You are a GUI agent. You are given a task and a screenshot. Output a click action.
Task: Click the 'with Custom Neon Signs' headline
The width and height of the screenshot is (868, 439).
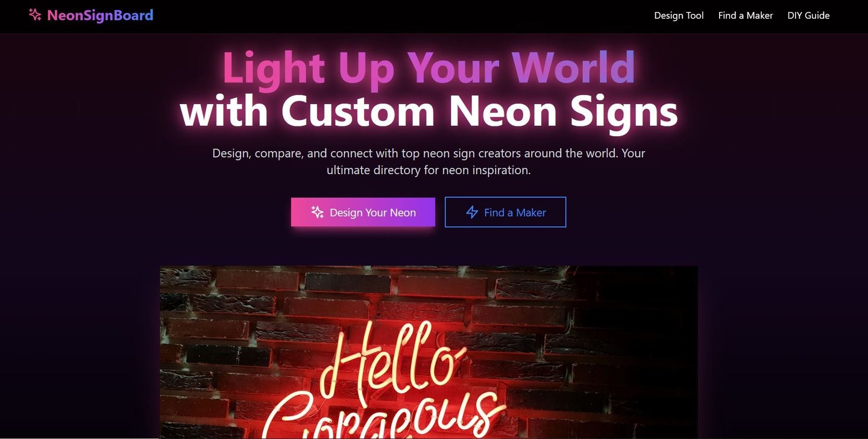429,111
